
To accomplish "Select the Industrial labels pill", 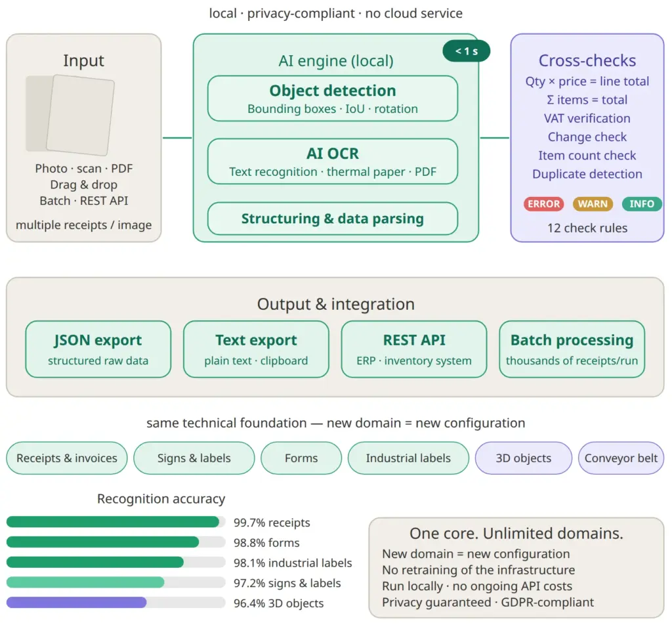I will [x=408, y=458].
